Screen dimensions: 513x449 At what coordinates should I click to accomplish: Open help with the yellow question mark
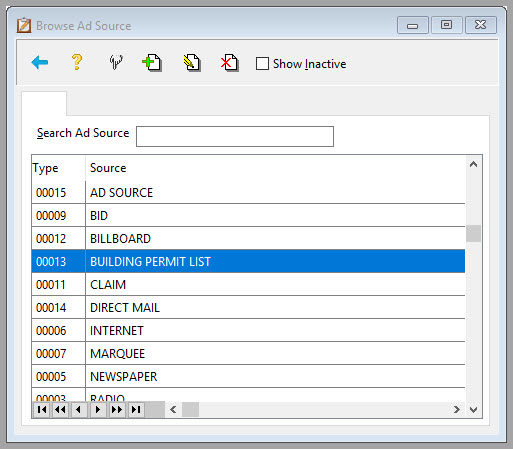pos(77,62)
